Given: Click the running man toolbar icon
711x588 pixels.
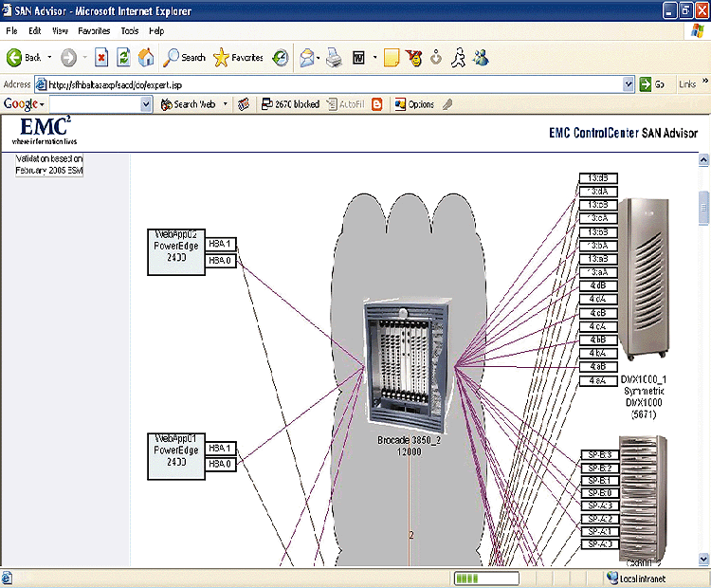Looking at the screenshot, I should [459, 58].
